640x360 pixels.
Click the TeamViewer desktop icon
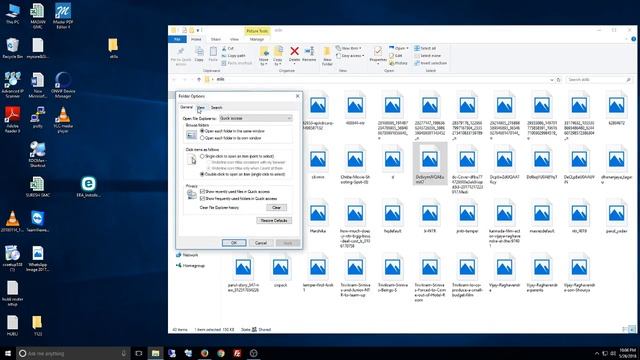tap(38, 221)
